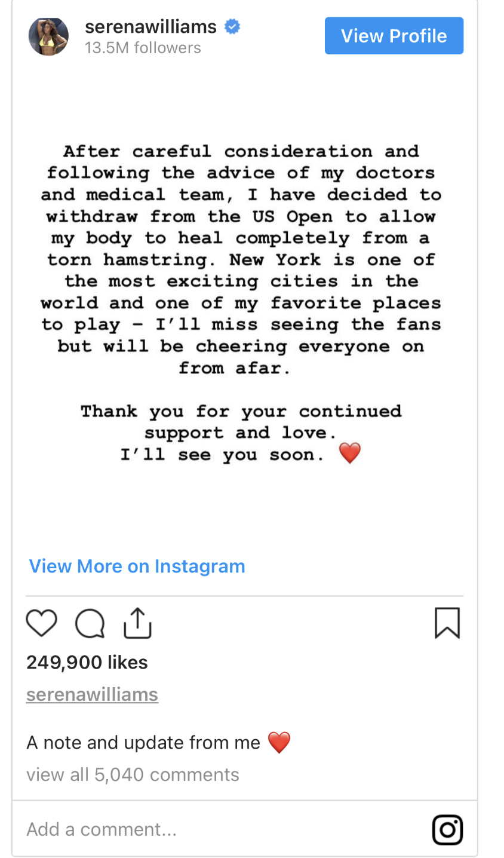
Task: Open the serenawilliams profile avatar
Action: point(48,36)
